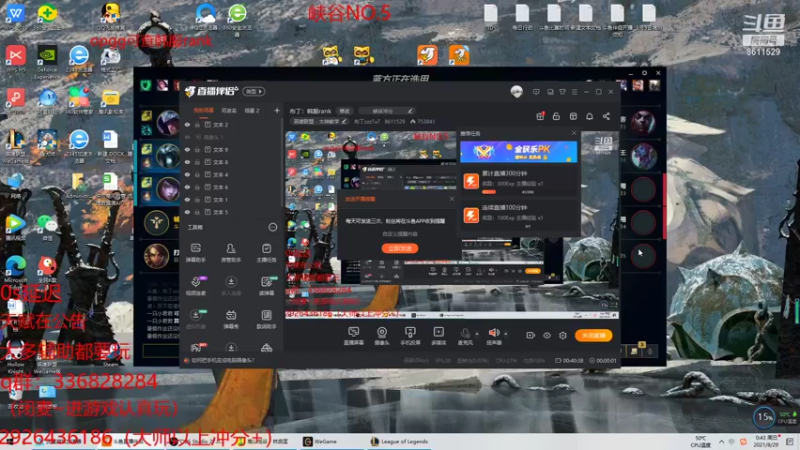Screen dimensions: 800x450
Task: Expand the system tray hidden icons arrow
Action: click(x=721, y=441)
